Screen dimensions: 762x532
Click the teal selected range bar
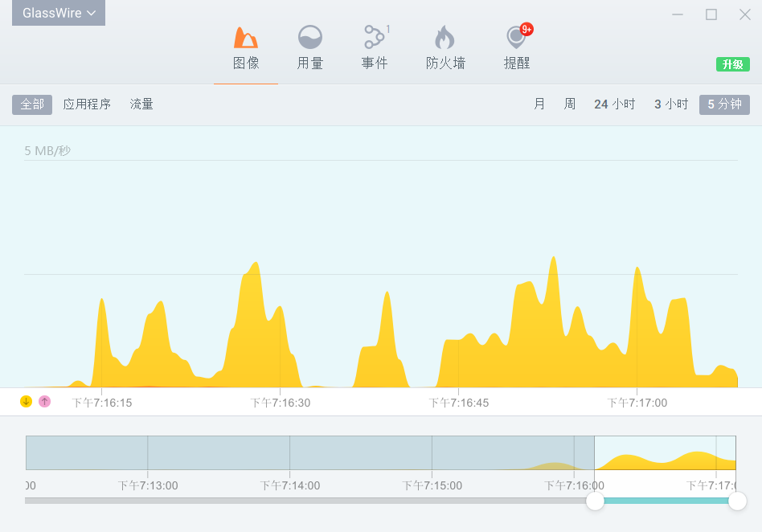666,501
